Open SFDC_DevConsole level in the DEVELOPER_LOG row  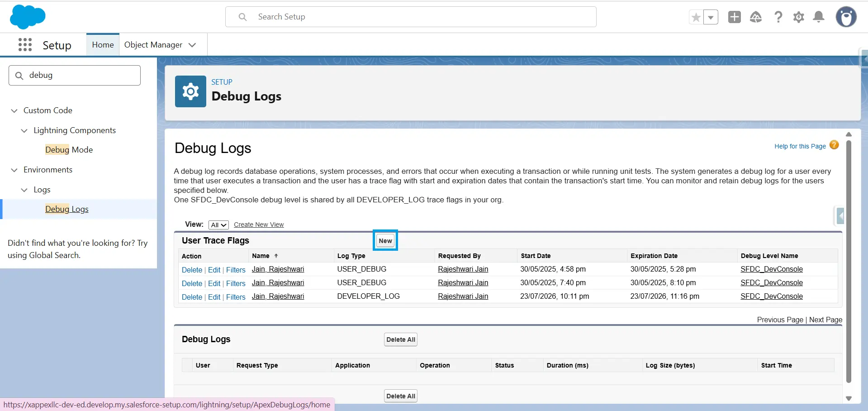click(x=772, y=296)
